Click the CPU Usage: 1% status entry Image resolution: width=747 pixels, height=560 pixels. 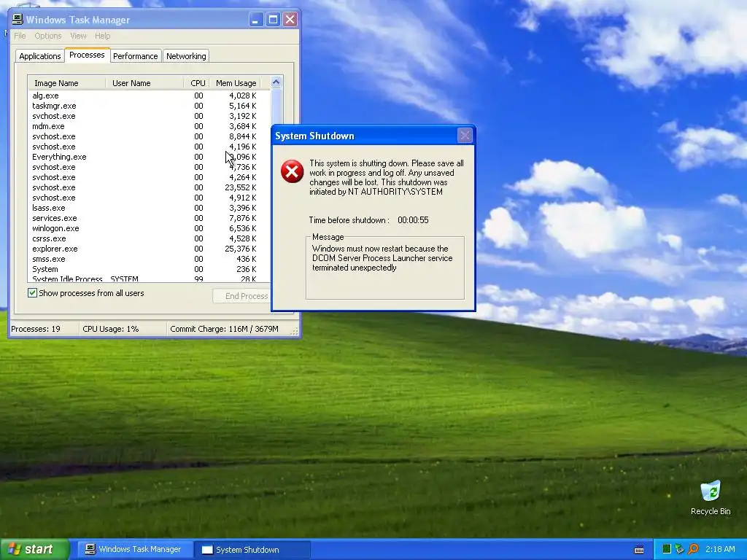click(x=111, y=329)
